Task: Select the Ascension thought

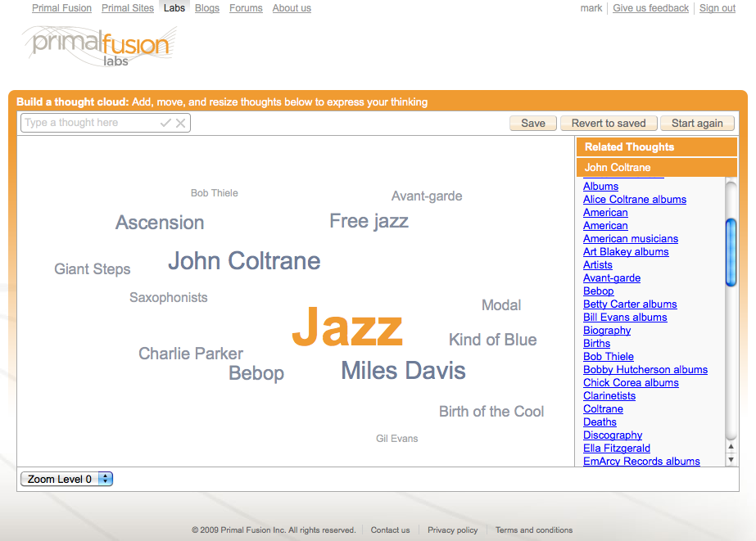Action: (x=160, y=223)
